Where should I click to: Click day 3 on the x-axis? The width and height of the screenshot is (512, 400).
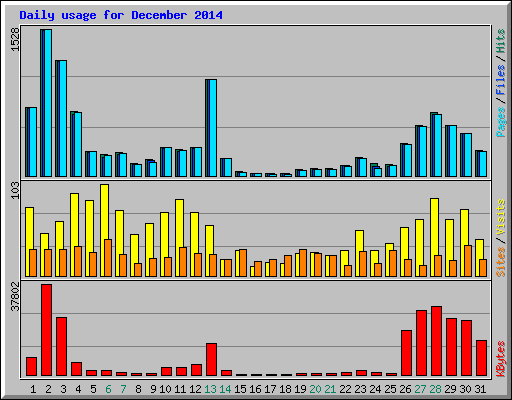point(63,389)
